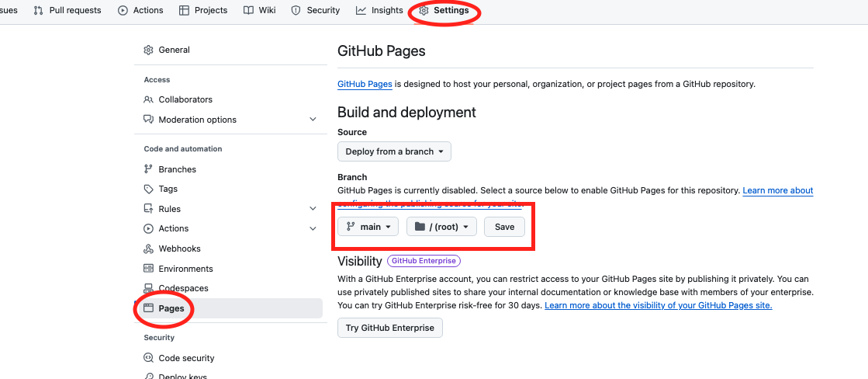Click the Insights graph icon in top nav
Image resolution: width=868 pixels, height=379 pixels.
361,10
